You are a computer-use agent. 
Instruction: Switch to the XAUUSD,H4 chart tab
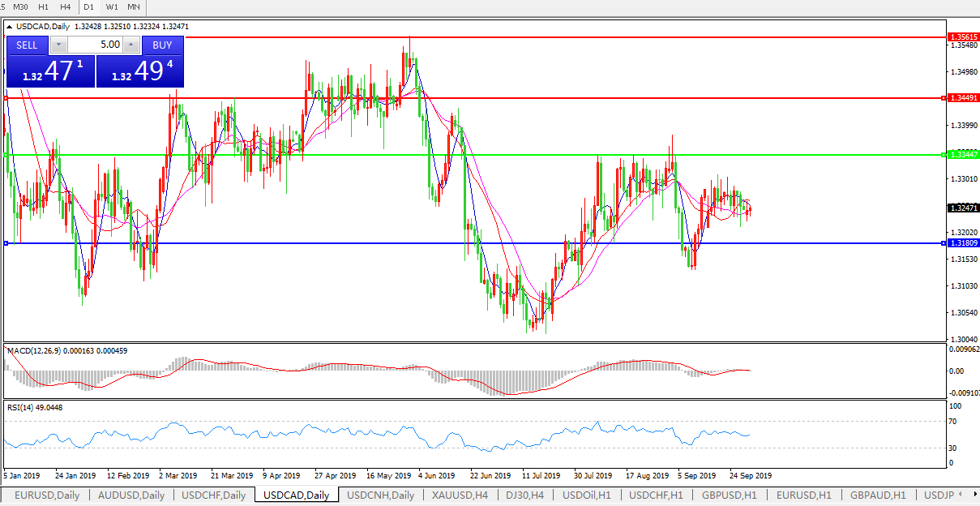click(x=459, y=495)
